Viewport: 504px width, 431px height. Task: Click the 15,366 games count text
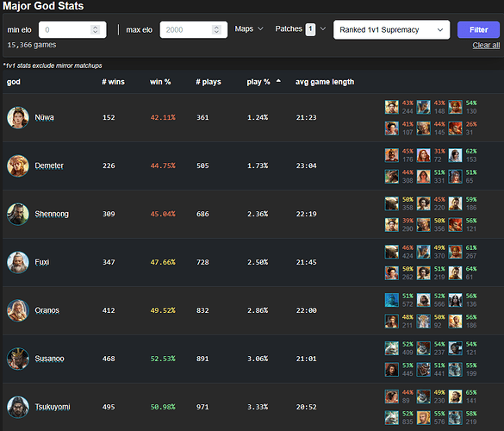(32, 45)
